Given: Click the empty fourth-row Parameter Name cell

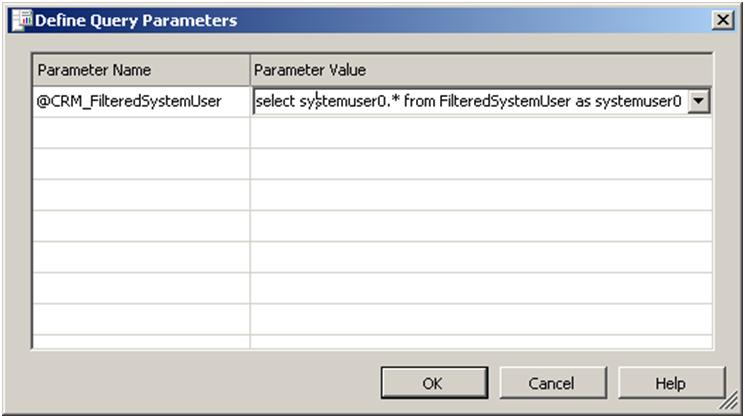Looking at the screenshot, I should pos(141,195).
